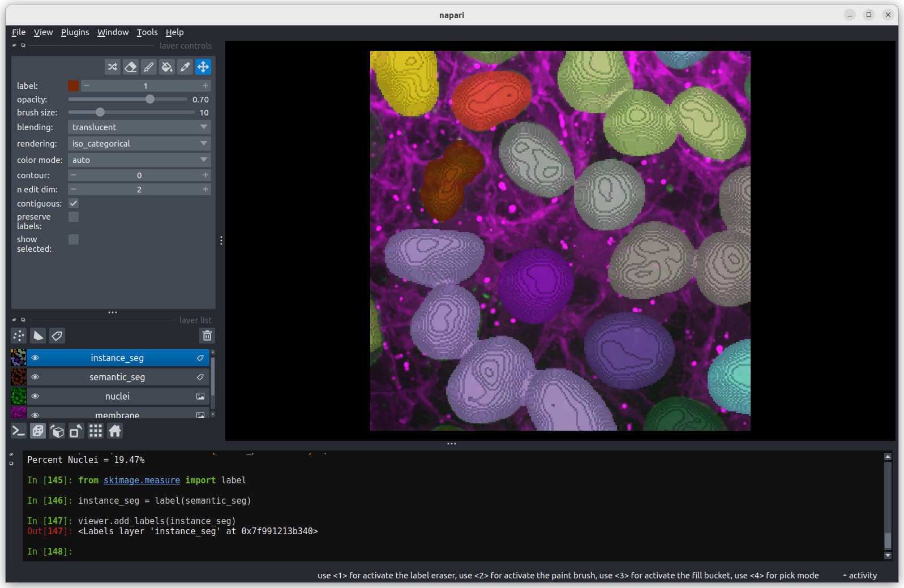Hide the semantic_seg layer via eye icon

tap(35, 377)
